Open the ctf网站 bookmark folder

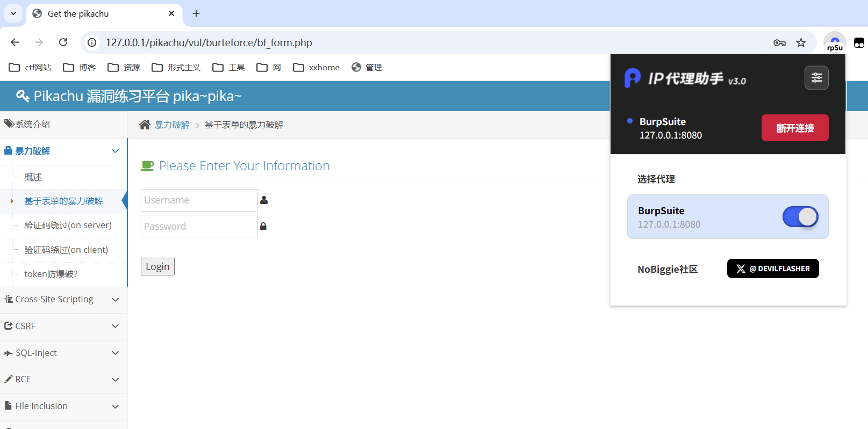click(30, 67)
